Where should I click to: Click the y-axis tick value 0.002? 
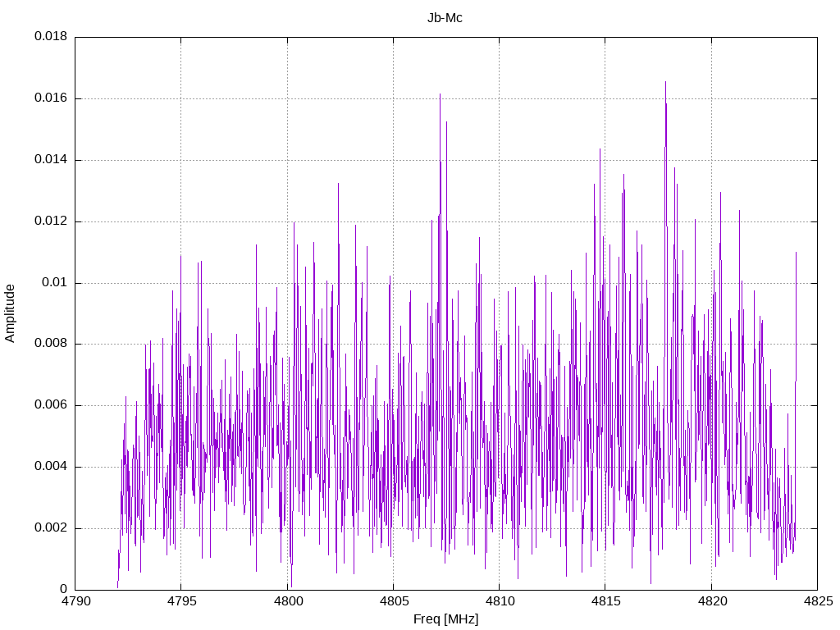coord(51,527)
